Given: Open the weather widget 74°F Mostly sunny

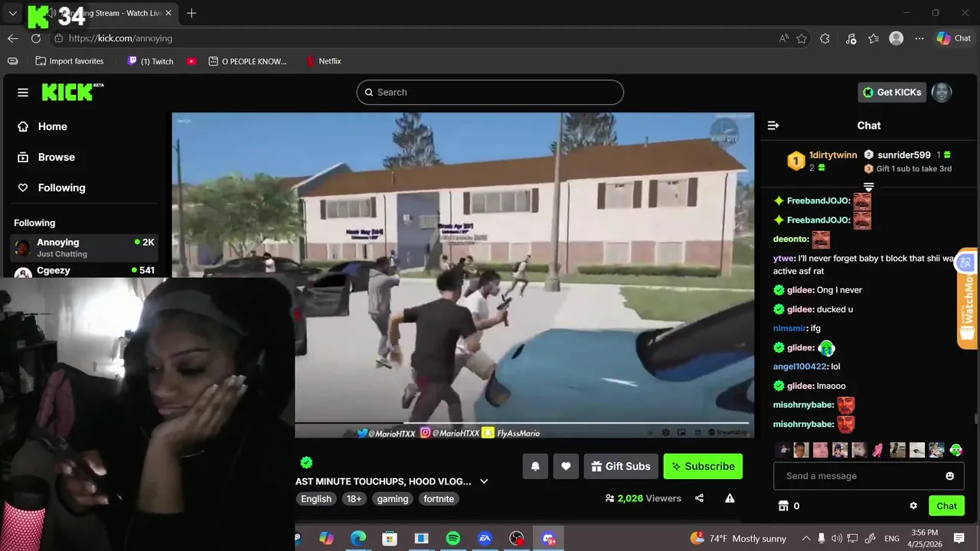Looking at the screenshot, I should point(738,539).
